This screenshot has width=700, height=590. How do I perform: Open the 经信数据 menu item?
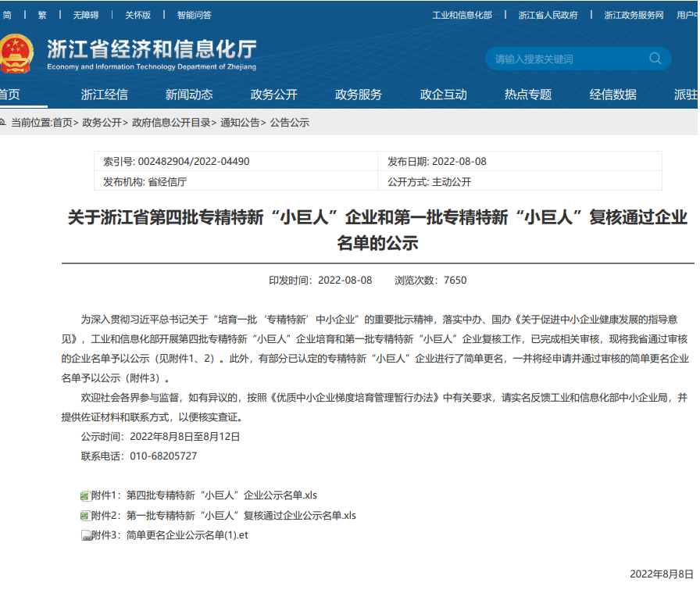[612, 95]
